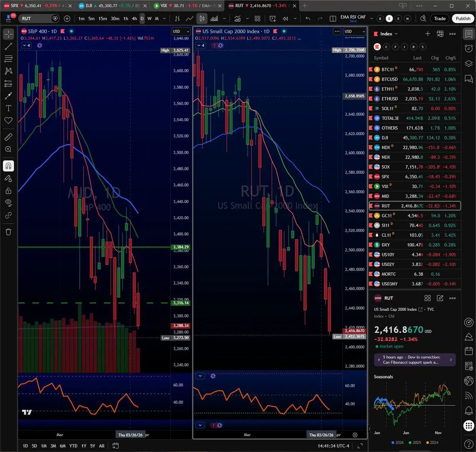Screen dimensions: 476x452
Task: Select the YTD date range
Action: pyautogui.click(x=73, y=446)
